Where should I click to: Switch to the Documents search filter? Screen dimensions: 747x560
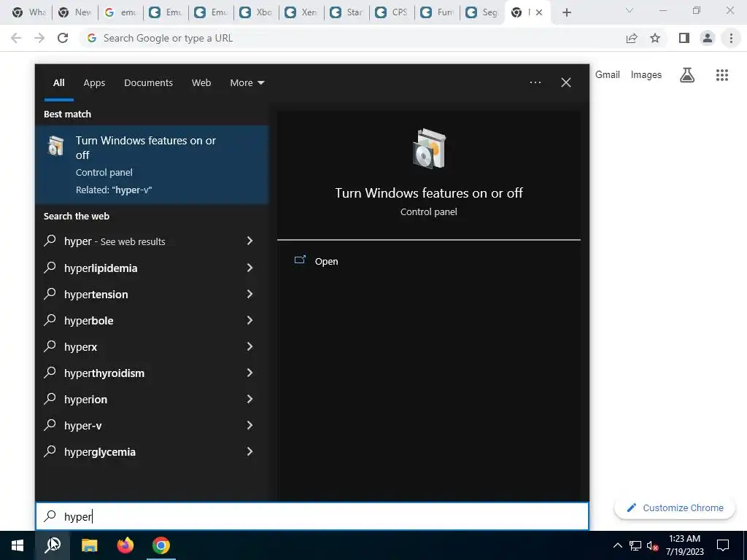[148, 83]
